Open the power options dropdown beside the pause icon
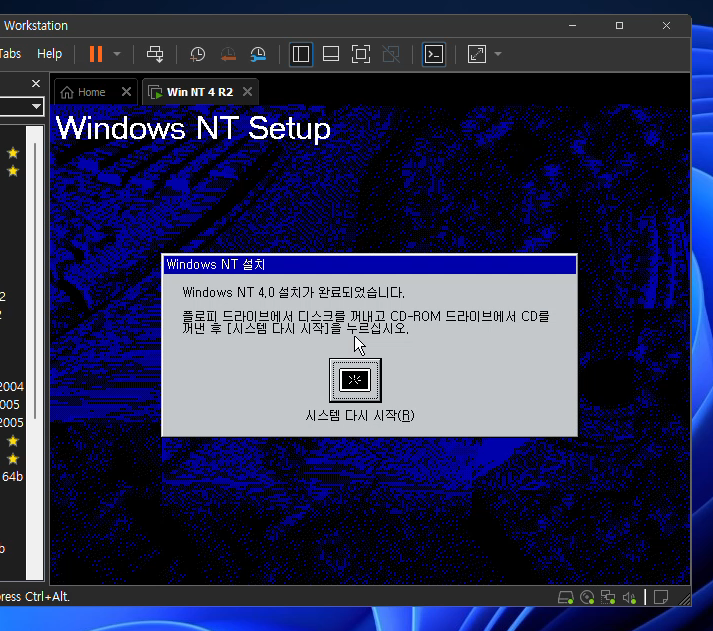Viewport: 713px width, 631px height. 117,54
